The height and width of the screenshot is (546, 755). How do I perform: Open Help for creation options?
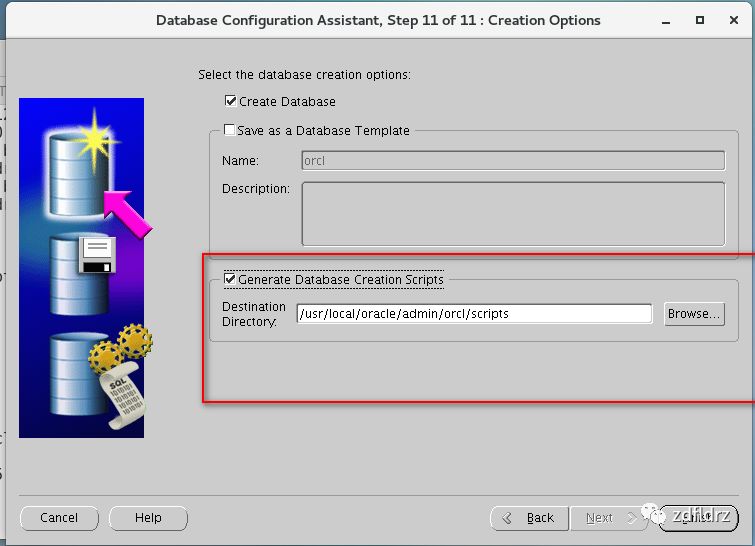click(x=148, y=518)
